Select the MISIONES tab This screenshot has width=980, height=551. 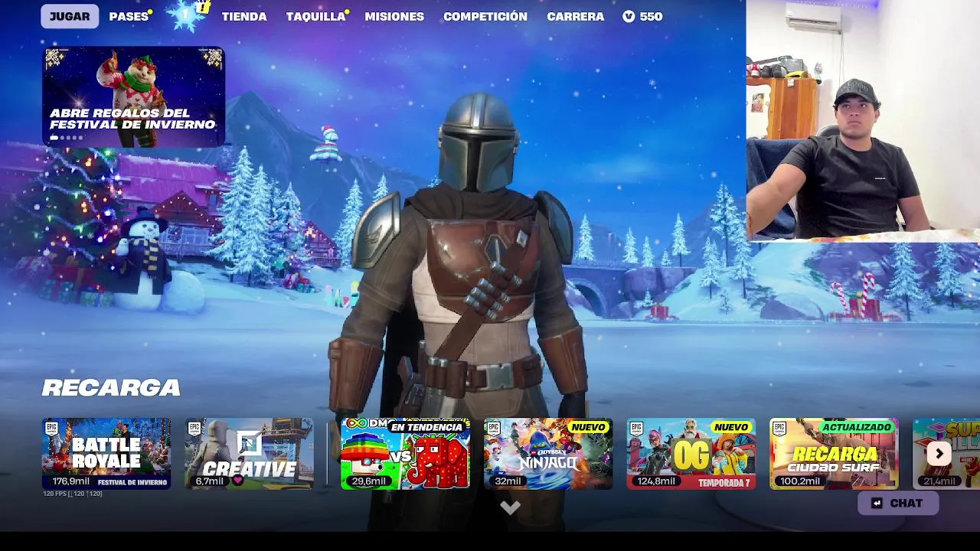394,16
